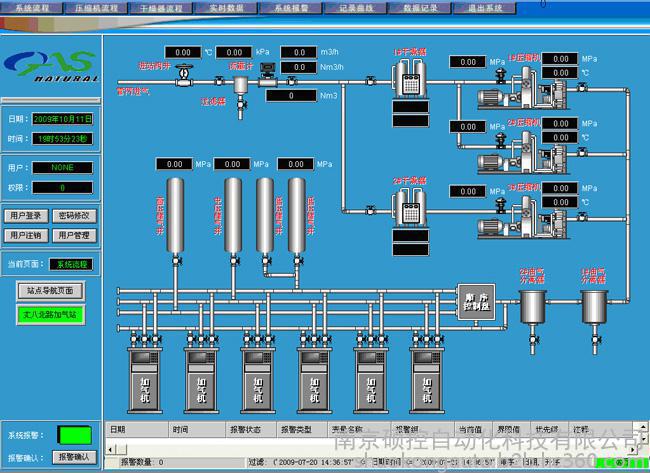
Task: Click the drain valve below the filter
Action: pyautogui.click(x=241, y=104)
